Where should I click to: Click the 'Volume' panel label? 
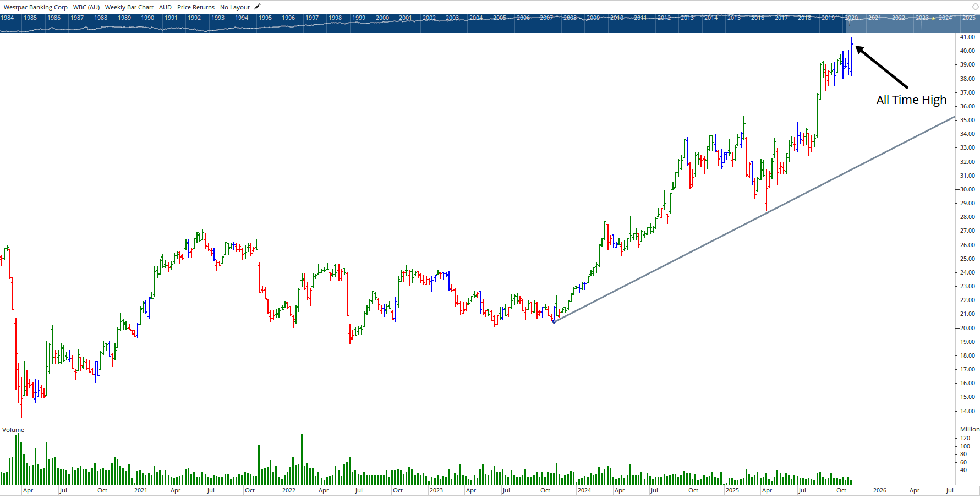click(13, 429)
